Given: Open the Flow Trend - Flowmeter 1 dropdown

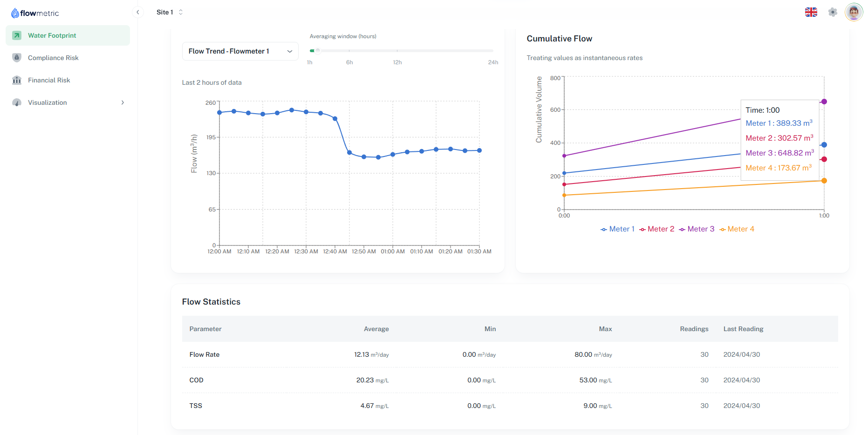Looking at the screenshot, I should click(x=240, y=51).
